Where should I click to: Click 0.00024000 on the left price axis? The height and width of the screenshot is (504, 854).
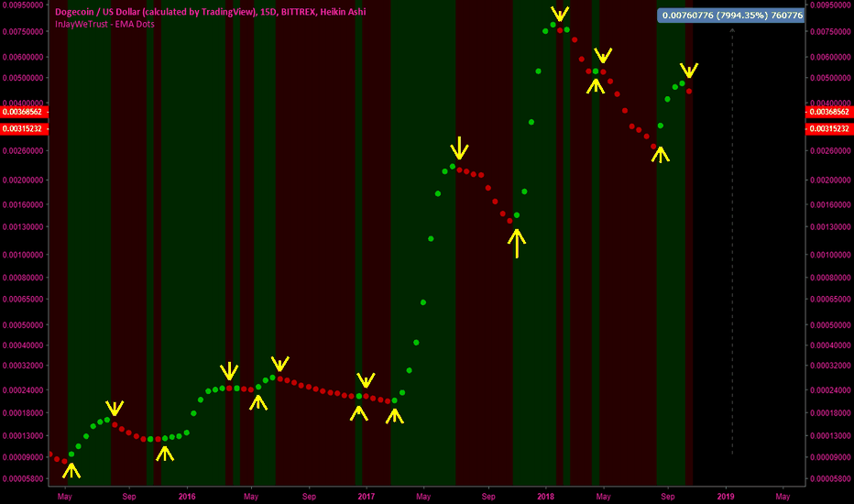pos(23,390)
